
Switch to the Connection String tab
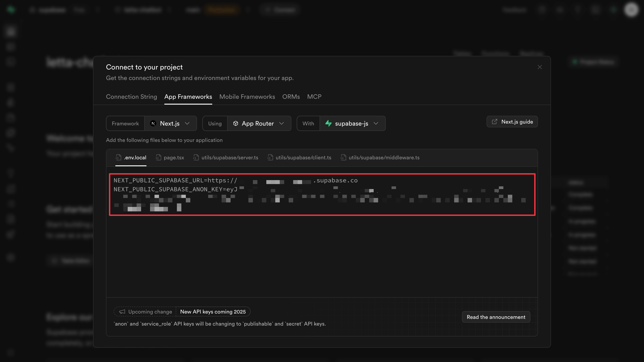(x=131, y=97)
